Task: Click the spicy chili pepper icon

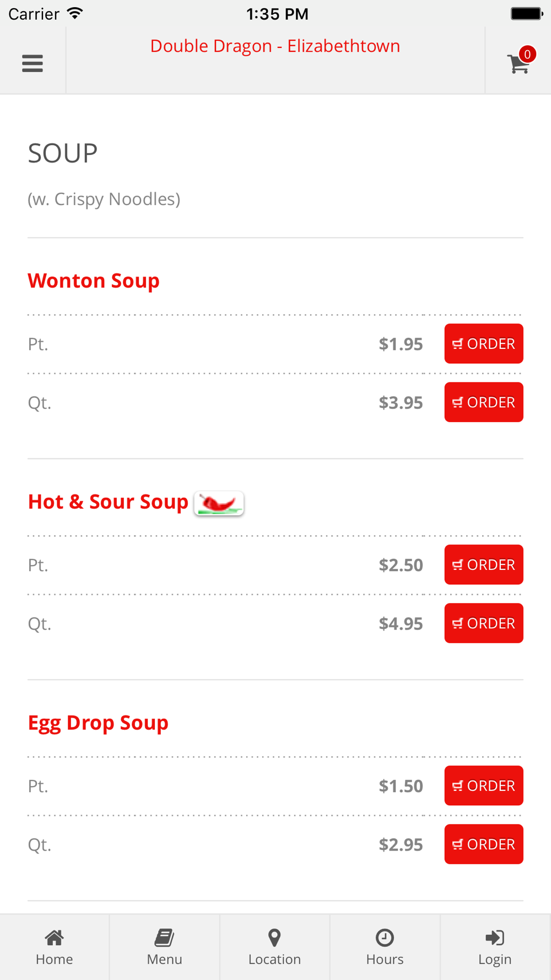Action: point(219,503)
